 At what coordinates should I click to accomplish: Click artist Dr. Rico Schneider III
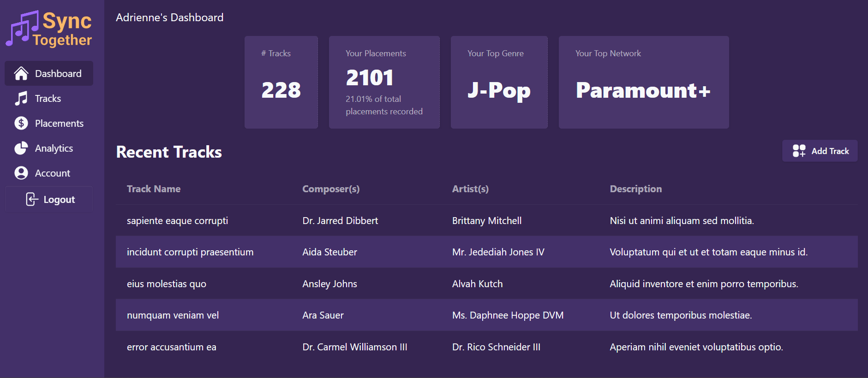point(496,347)
